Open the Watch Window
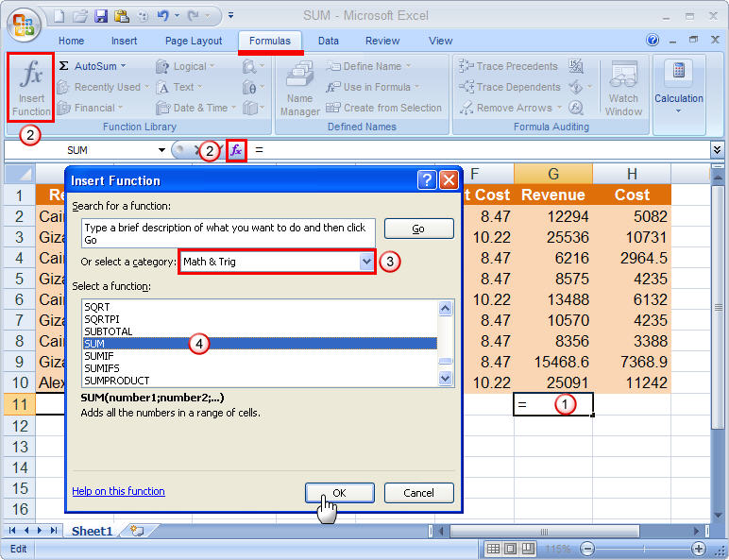The image size is (729, 560). (x=623, y=89)
